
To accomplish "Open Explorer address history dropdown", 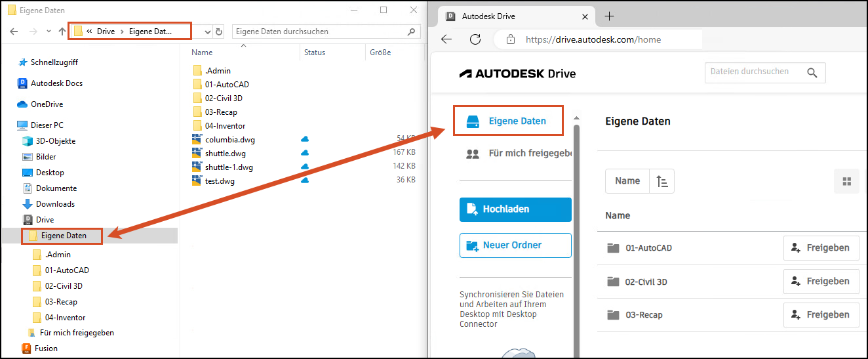I will (x=208, y=32).
